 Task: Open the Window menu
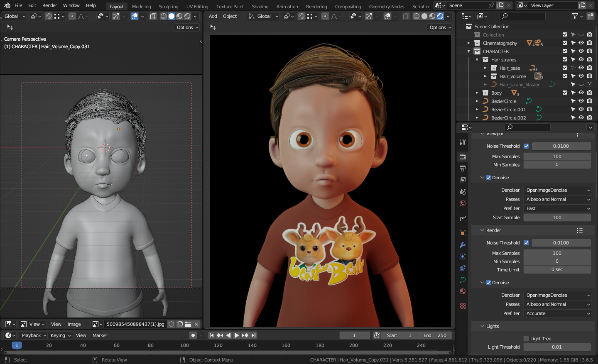click(71, 5)
